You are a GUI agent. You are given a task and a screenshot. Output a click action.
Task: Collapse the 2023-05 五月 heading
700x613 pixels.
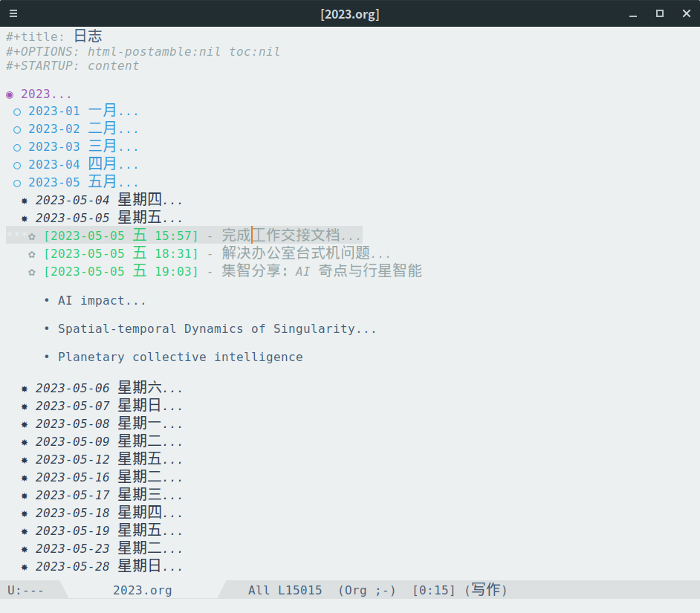pos(83,182)
